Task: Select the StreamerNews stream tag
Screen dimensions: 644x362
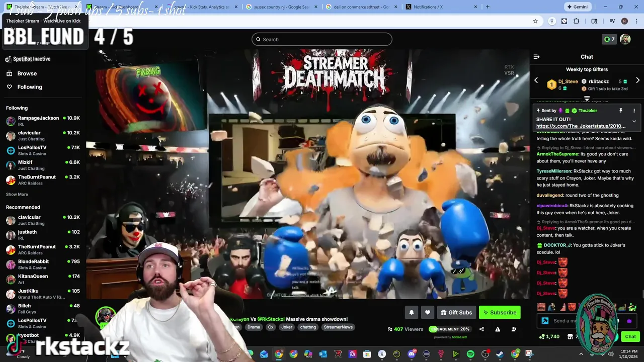Action: click(x=338, y=327)
